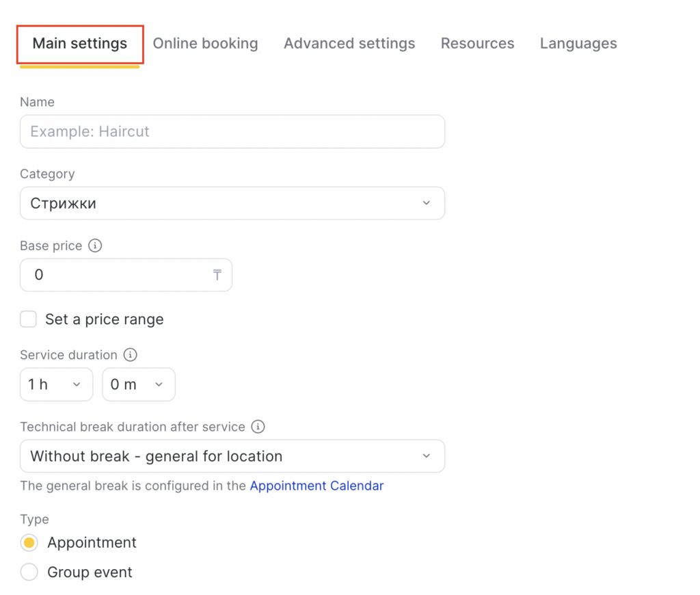This screenshot has height=595, width=700.
Task: Click the tenge currency symbol in Base price
Action: (x=217, y=275)
